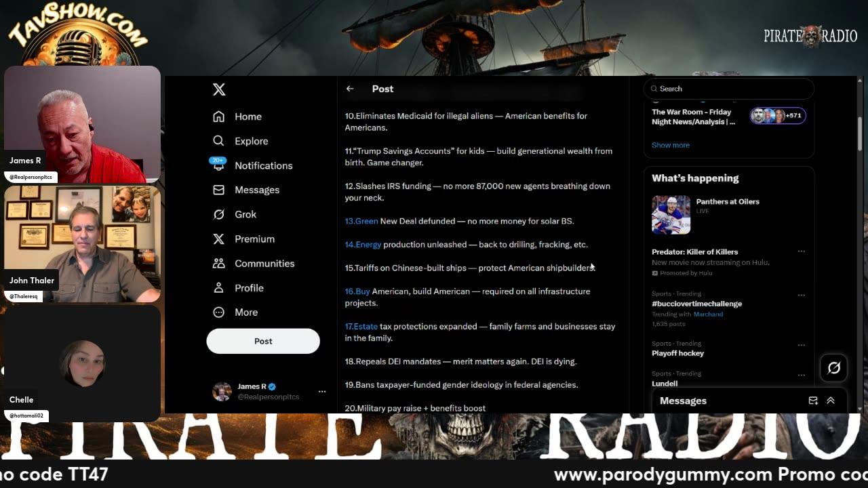The width and height of the screenshot is (868, 488).
Task: Click the Marchand trending link
Action: click(x=708, y=314)
